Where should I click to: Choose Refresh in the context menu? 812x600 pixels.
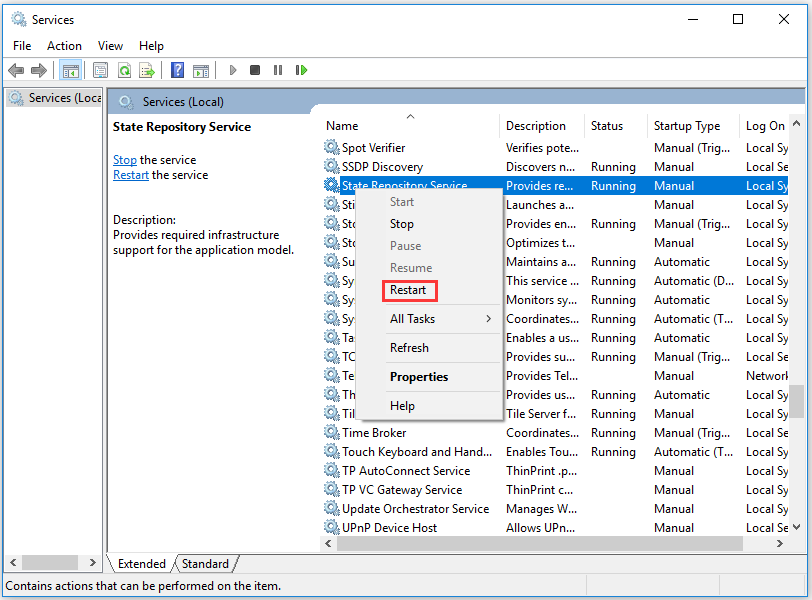tap(430, 348)
